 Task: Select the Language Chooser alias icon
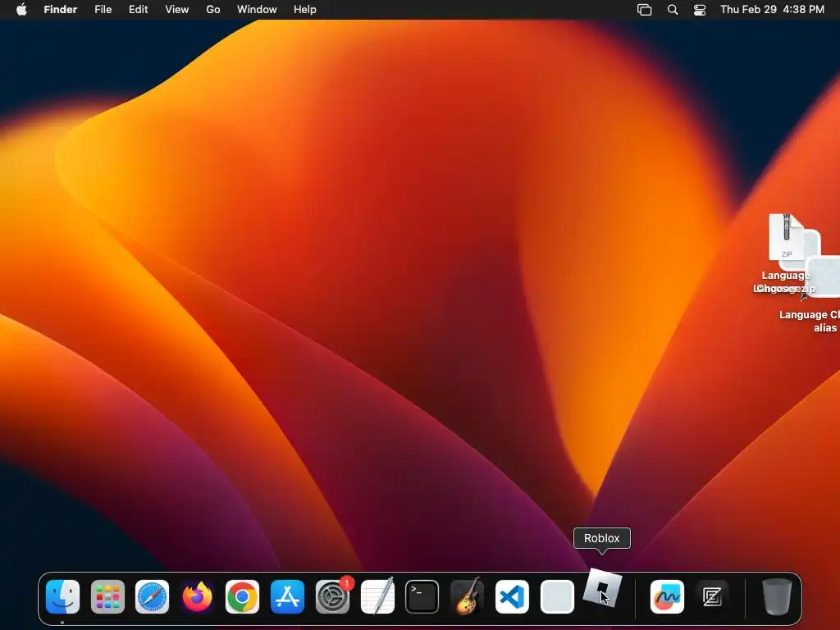pyautogui.click(x=824, y=277)
